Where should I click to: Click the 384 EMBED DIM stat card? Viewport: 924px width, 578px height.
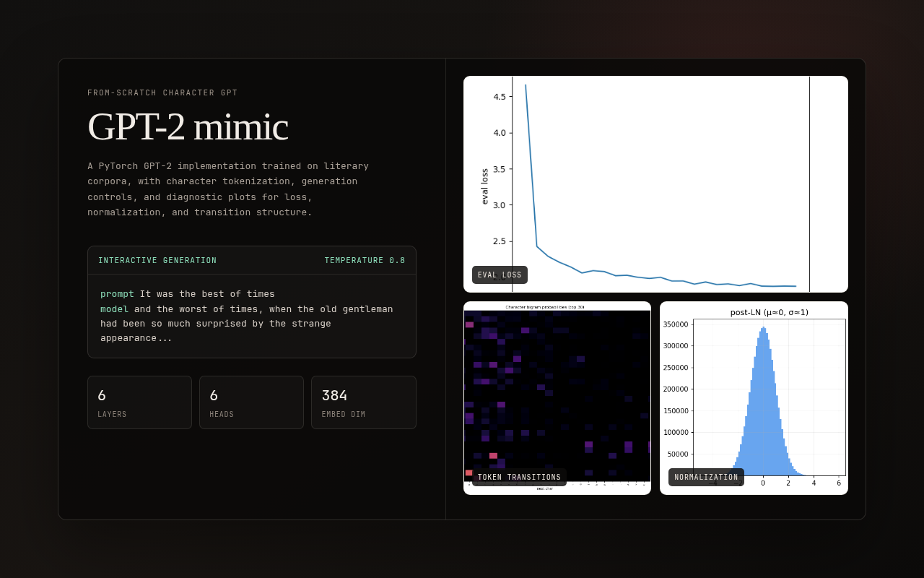[x=364, y=402]
